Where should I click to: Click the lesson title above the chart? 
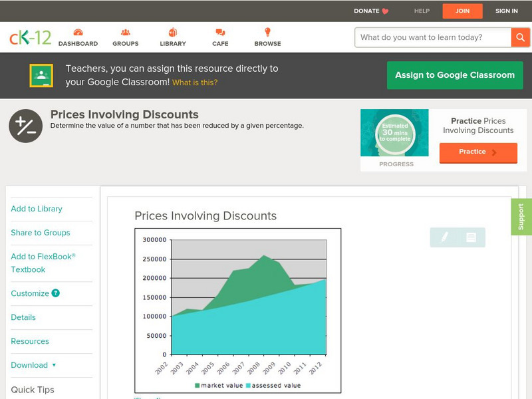point(205,215)
